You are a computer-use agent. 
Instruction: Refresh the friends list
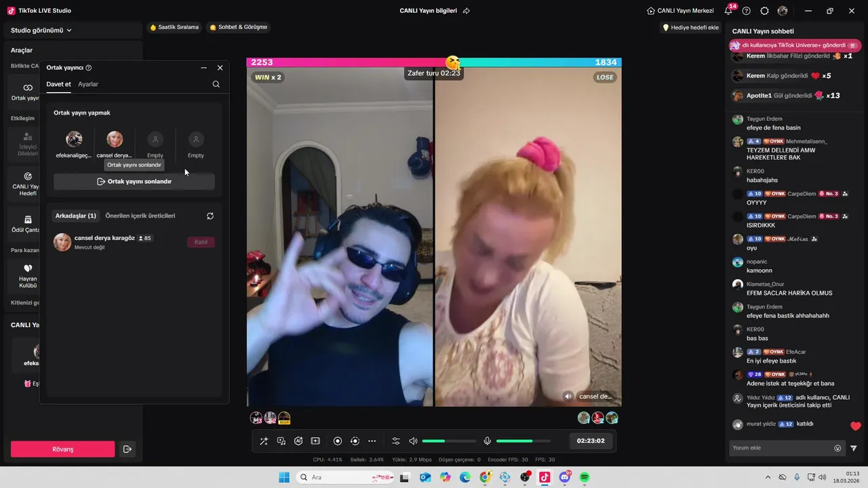[x=210, y=216]
